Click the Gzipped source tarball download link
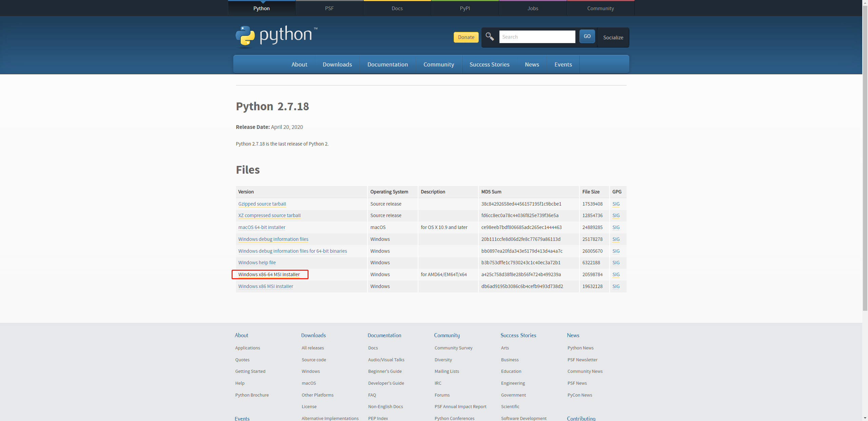868x421 pixels. (262, 204)
